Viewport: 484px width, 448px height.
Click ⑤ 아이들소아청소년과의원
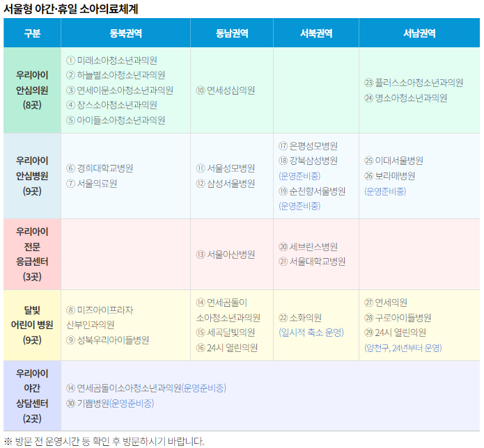click(116, 120)
